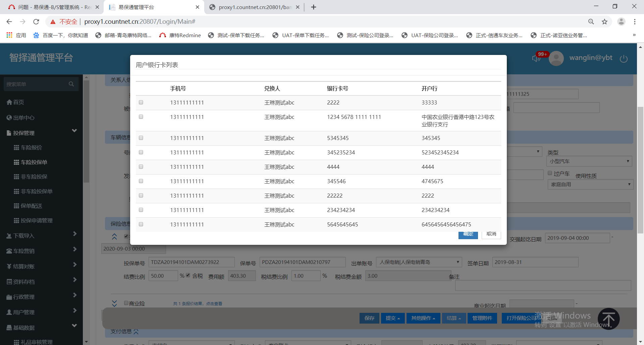Click the power/logout icon beside wanglin@ybt
Viewport: 644px width, 345px height.
coord(624,59)
